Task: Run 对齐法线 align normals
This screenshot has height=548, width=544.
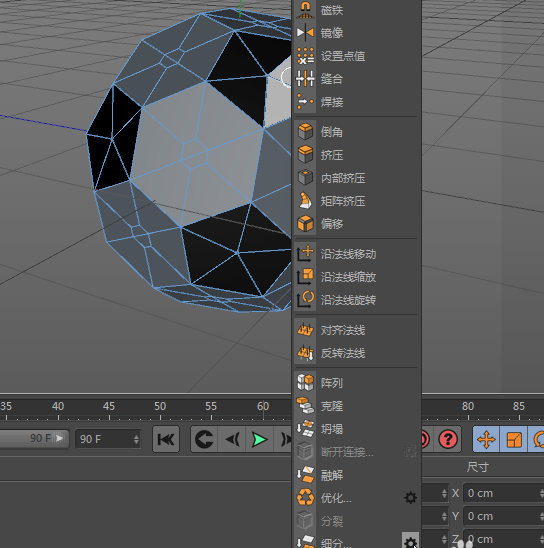Action: tap(356, 330)
